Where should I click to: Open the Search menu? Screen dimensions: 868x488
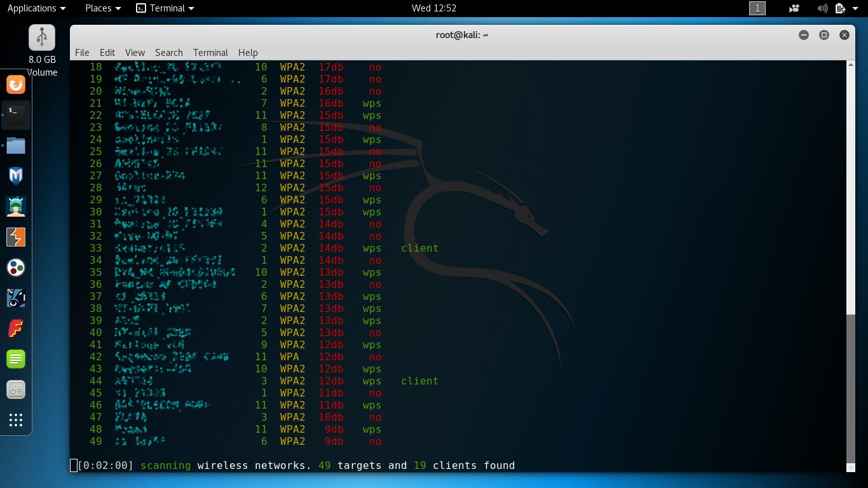click(168, 53)
